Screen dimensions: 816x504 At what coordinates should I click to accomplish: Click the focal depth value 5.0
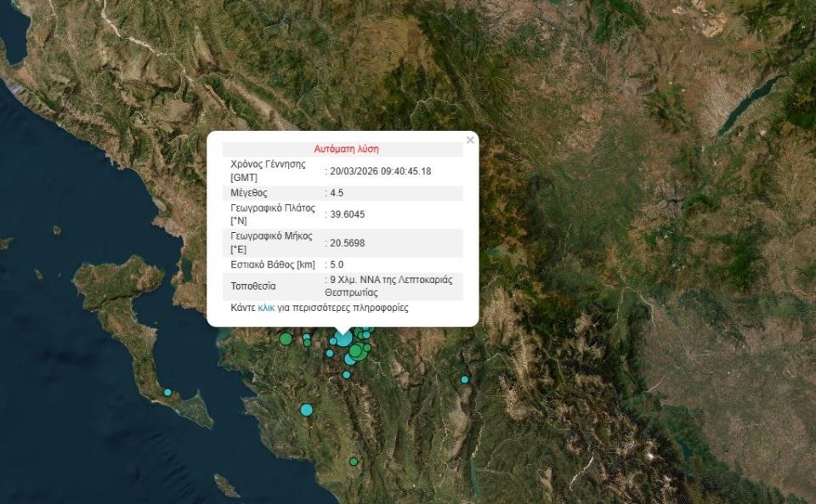click(x=337, y=264)
